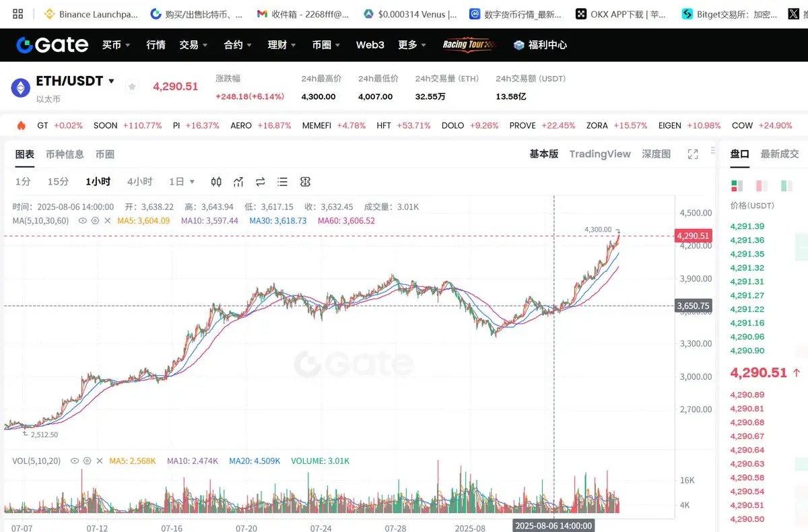This screenshot has width=808, height=532.
Task: Expand the 交易 menu
Action: [193, 45]
